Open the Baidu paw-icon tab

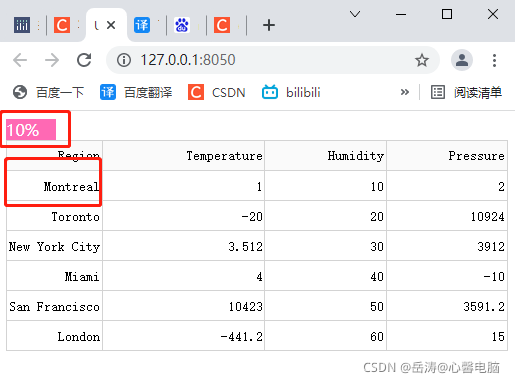182,25
